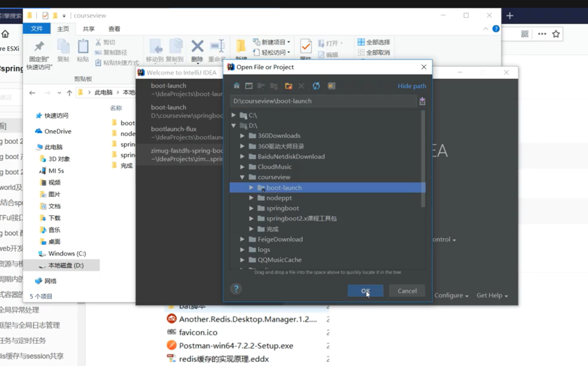588x366 pixels.
Task: Expand the boot-launch folder node
Action: [x=251, y=188]
